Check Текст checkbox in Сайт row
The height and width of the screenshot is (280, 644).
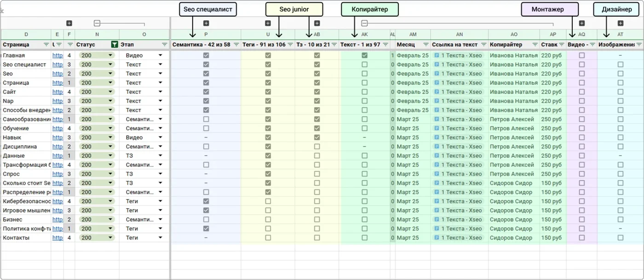coord(364,91)
